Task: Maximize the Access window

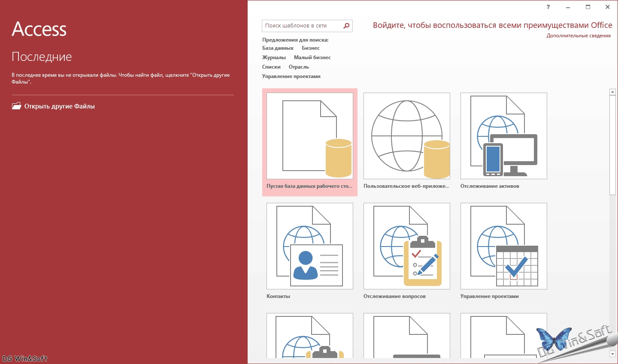Action: (588, 7)
